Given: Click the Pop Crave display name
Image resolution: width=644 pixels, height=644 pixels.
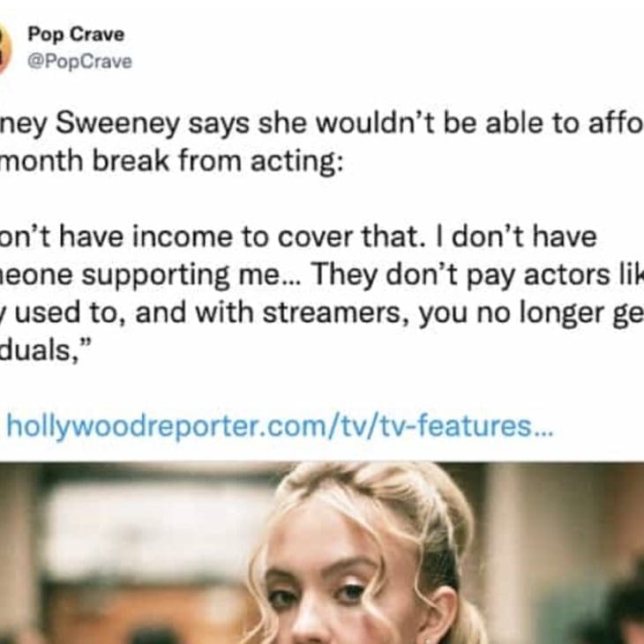Looking at the screenshot, I should coord(76,34).
